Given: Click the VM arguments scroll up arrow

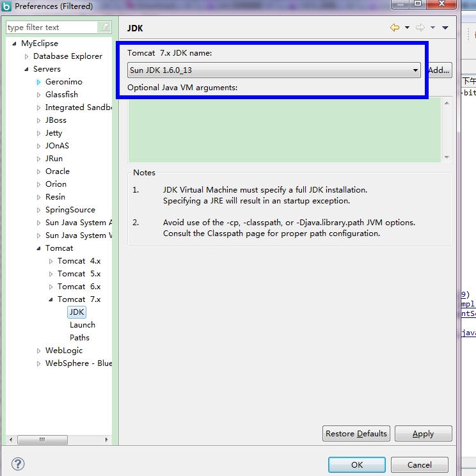Looking at the screenshot, I should coord(447,103).
